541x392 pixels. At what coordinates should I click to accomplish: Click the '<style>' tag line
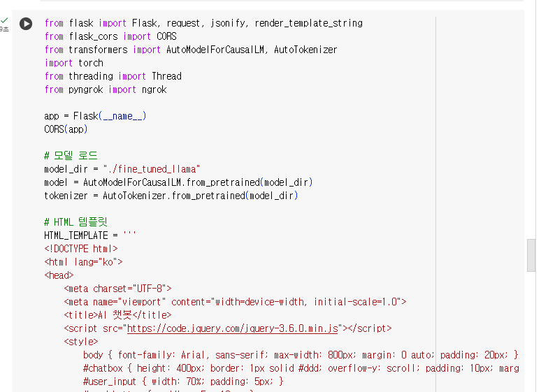click(x=81, y=342)
